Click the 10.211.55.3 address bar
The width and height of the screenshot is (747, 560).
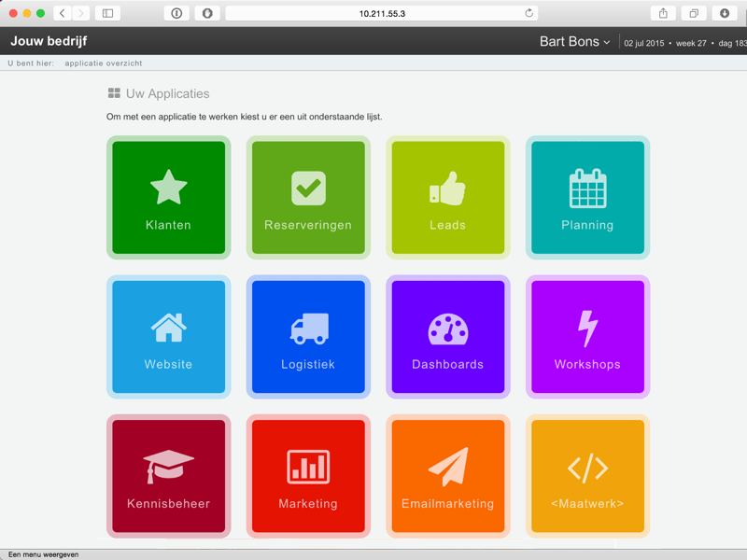(382, 13)
